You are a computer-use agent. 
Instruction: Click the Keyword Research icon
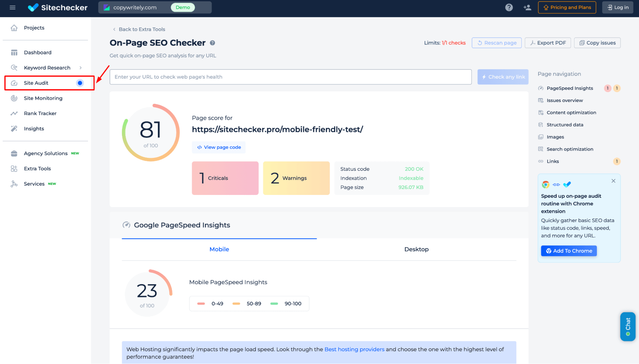pos(14,68)
